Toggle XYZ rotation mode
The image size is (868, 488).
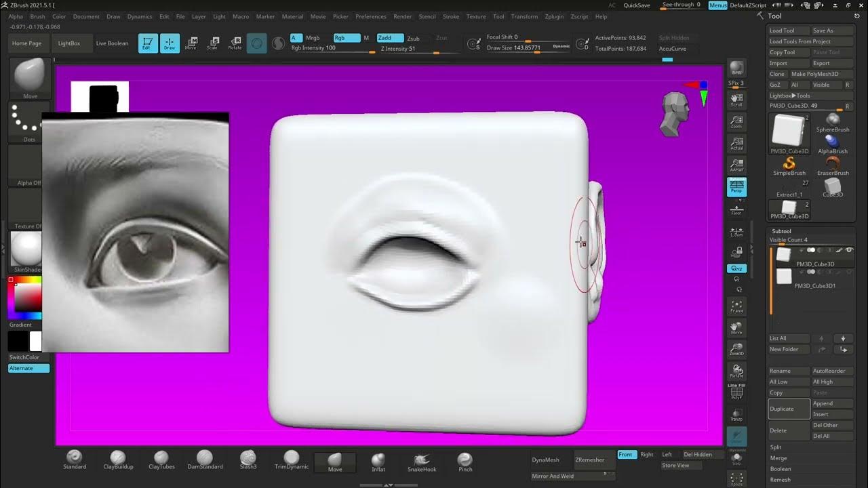pos(736,268)
